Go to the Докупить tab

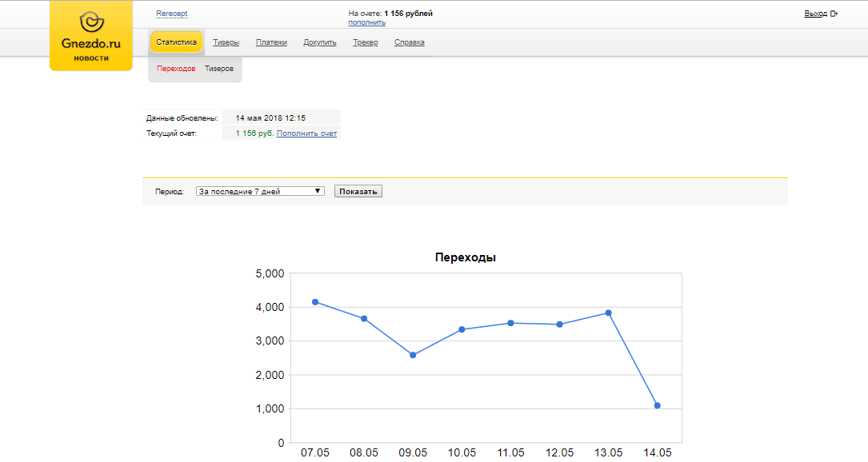[320, 42]
